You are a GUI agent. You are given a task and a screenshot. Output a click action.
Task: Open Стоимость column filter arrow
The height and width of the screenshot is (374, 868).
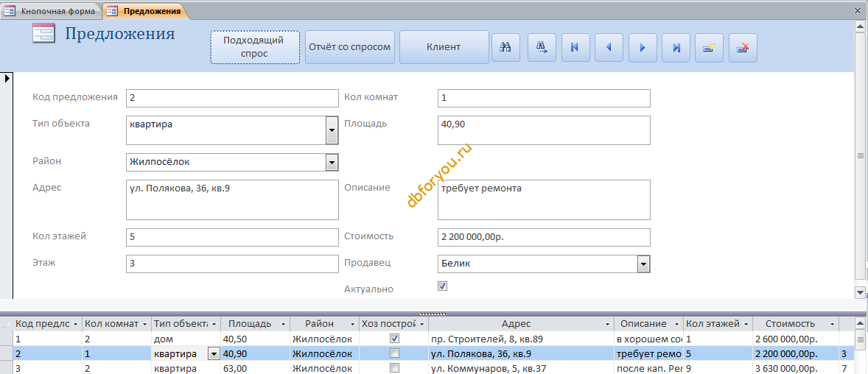[x=831, y=324]
